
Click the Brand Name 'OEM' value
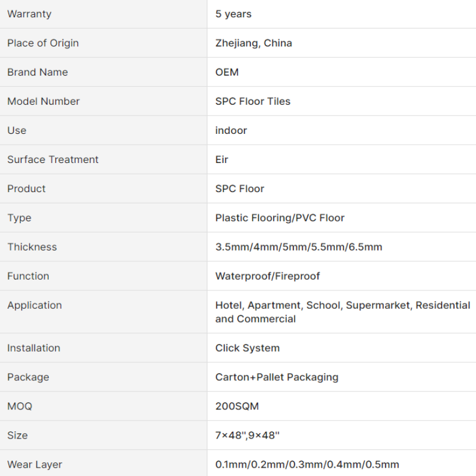coord(227,72)
